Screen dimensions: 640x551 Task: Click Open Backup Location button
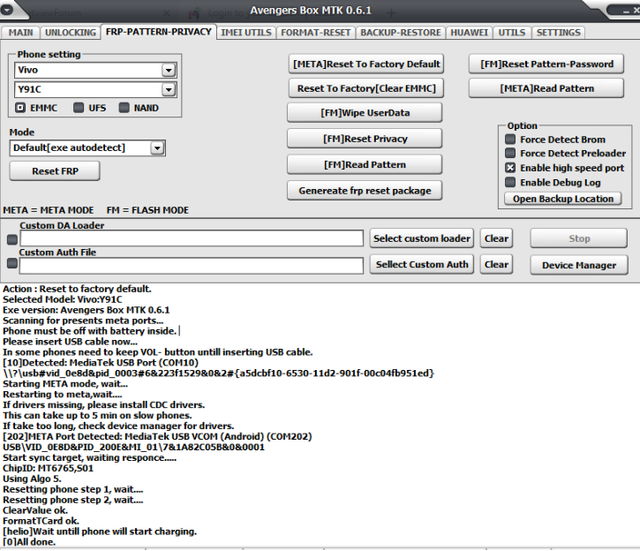(563, 199)
